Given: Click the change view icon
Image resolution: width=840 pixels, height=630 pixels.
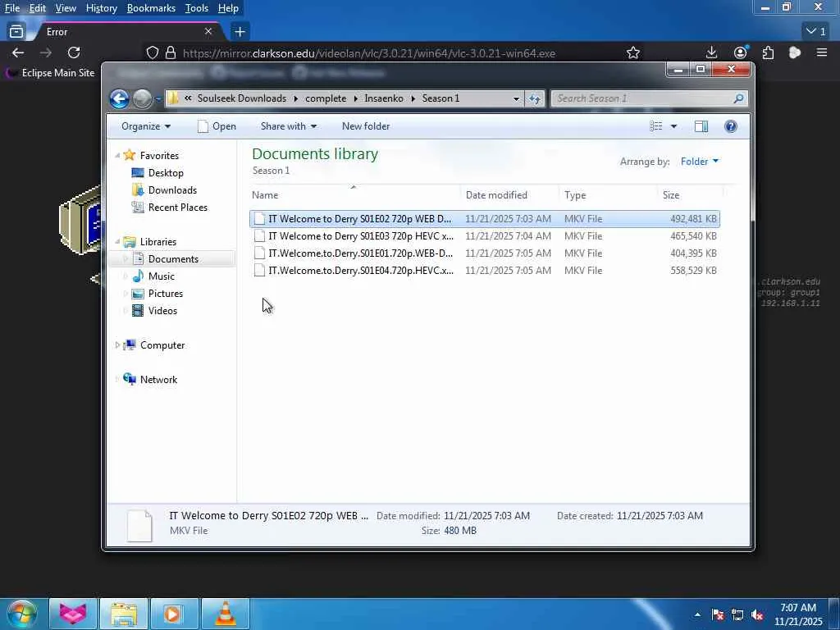Looking at the screenshot, I should 655,126.
